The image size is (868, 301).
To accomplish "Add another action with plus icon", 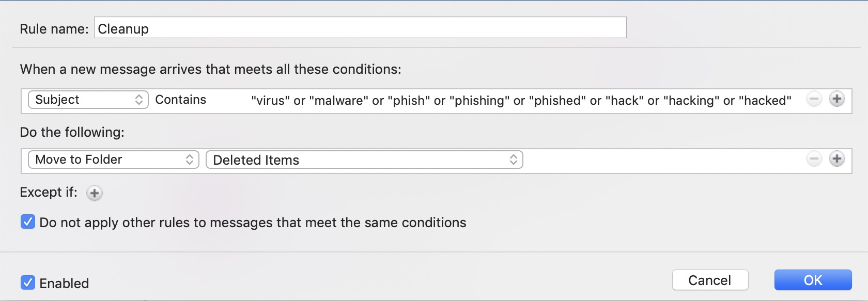I will [837, 159].
